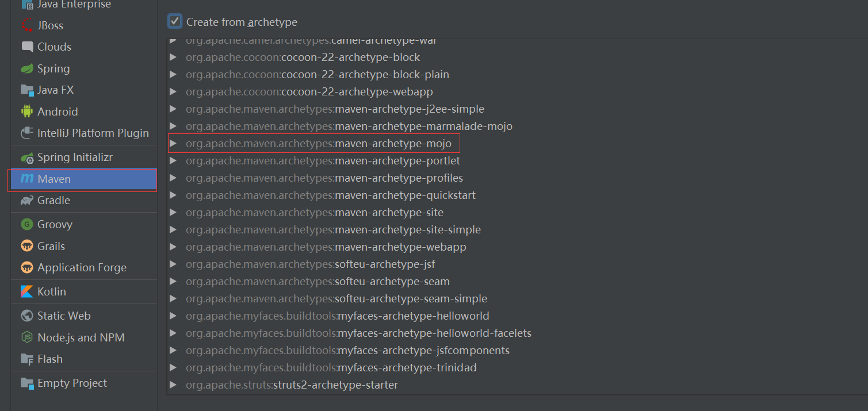Click the Kotlin logo icon
Image resolution: width=868 pixels, height=411 pixels.
point(27,291)
